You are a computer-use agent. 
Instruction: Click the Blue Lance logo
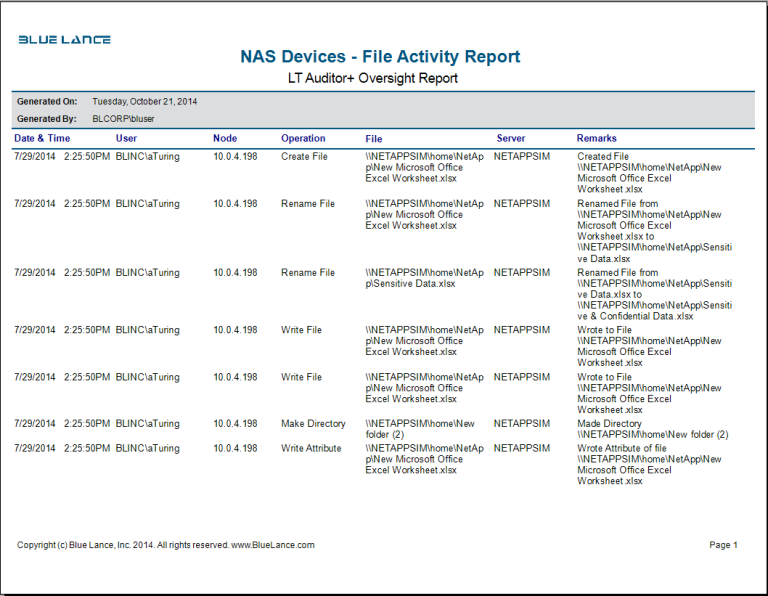[x=64, y=40]
